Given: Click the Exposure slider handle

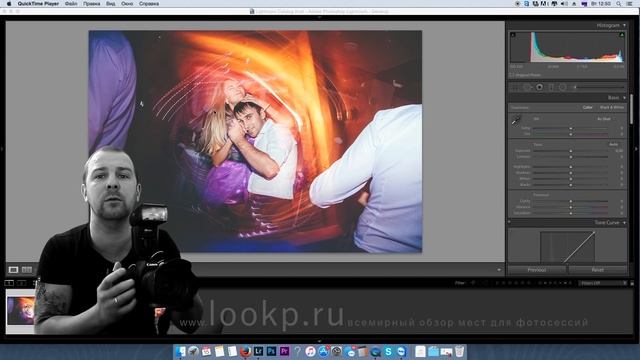Looking at the screenshot, I should [571, 151].
